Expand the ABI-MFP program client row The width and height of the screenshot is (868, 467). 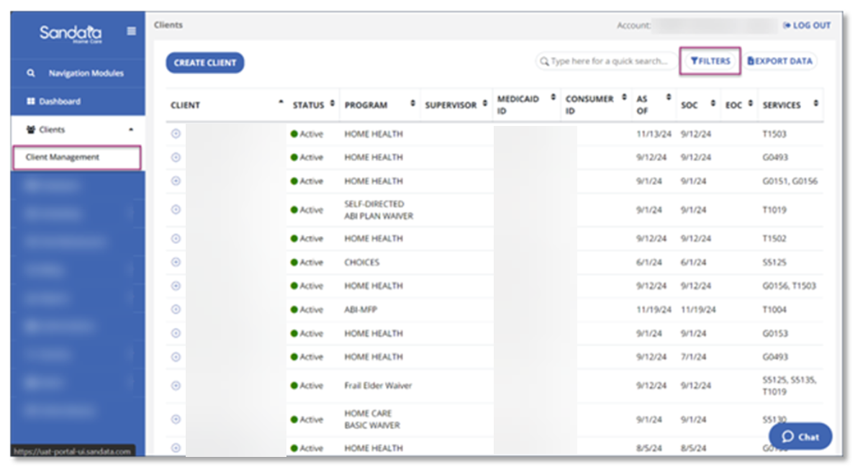point(176,309)
